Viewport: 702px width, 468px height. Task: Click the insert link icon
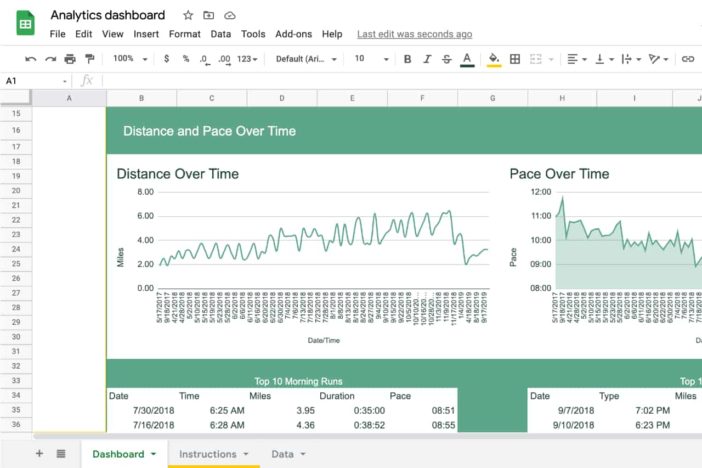(x=688, y=59)
